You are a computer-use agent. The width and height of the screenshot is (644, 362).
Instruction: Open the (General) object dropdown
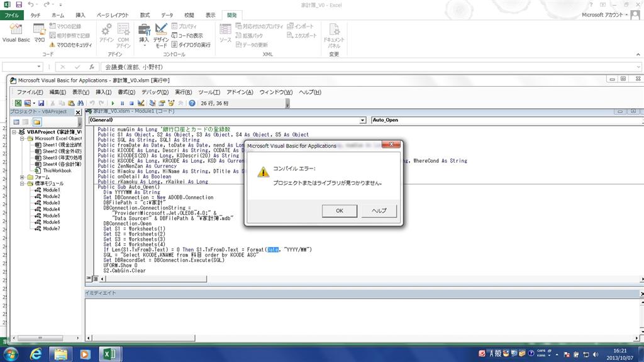pos(363,120)
